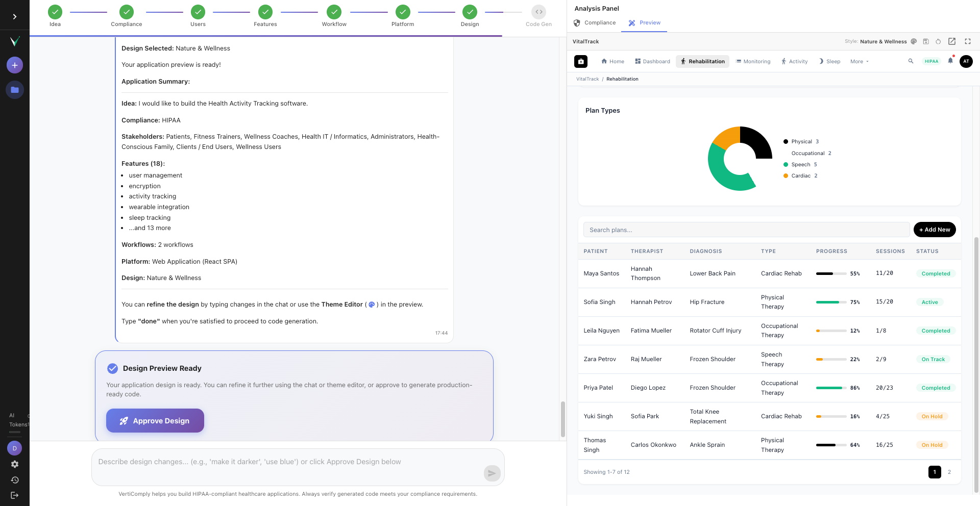The height and width of the screenshot is (506, 980).
Task: Click the Search plans input field
Action: click(x=746, y=230)
